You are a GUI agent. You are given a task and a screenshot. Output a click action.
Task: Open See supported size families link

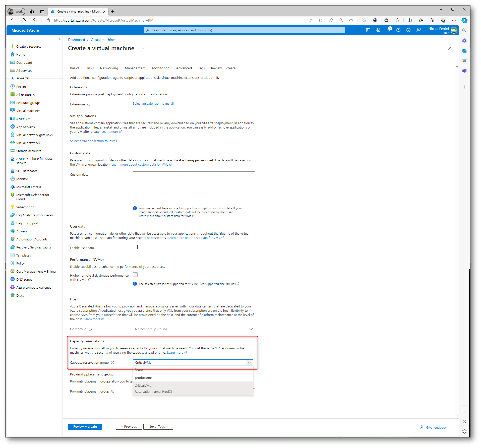point(217,284)
